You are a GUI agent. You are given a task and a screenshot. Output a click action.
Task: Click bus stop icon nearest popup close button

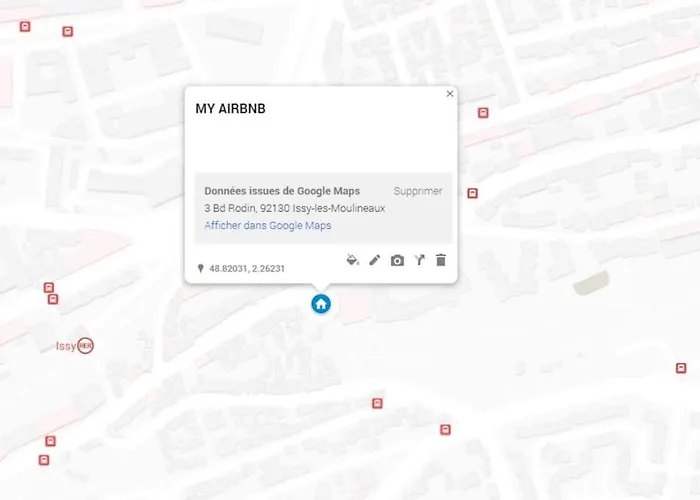[x=483, y=113]
